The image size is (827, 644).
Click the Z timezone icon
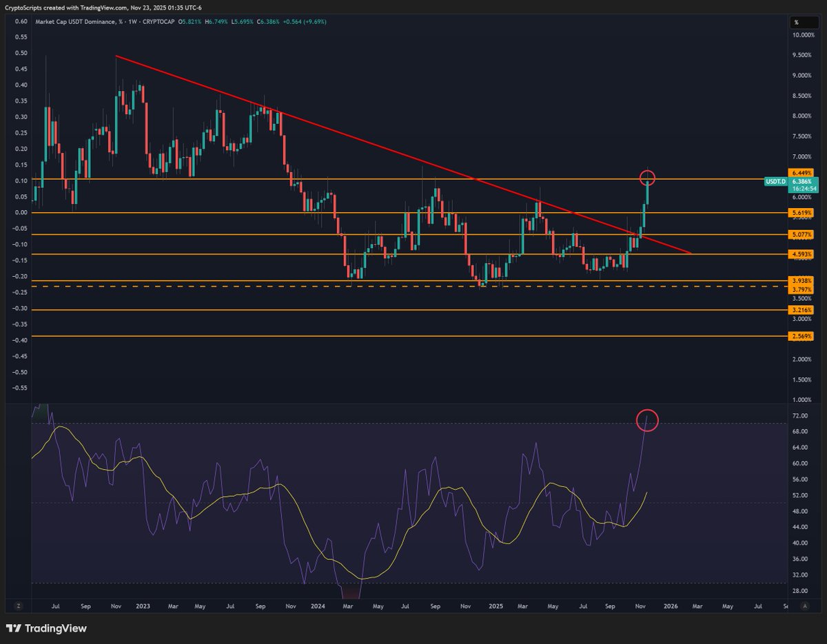[x=20, y=606]
